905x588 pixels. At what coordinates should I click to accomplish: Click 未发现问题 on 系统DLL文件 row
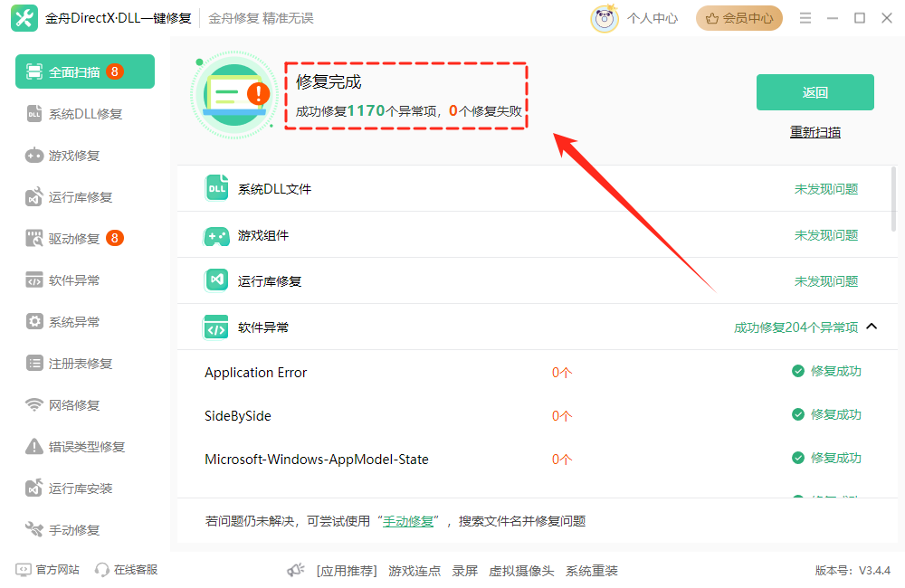pyautogui.click(x=826, y=189)
